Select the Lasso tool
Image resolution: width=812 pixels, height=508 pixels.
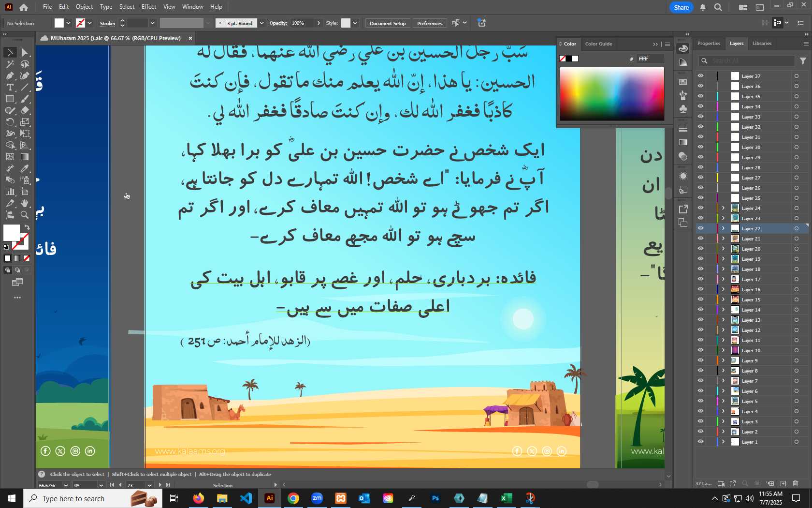click(25, 64)
